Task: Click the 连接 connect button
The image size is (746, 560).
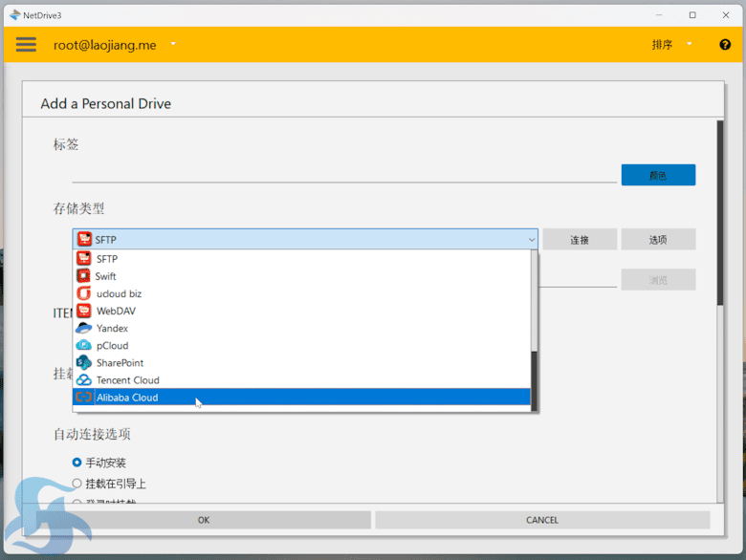Action: [x=580, y=240]
